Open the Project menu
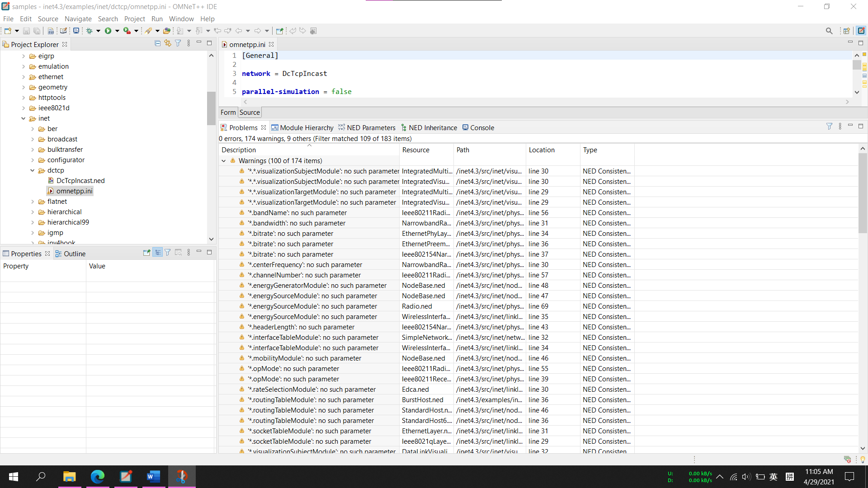 [x=134, y=19]
